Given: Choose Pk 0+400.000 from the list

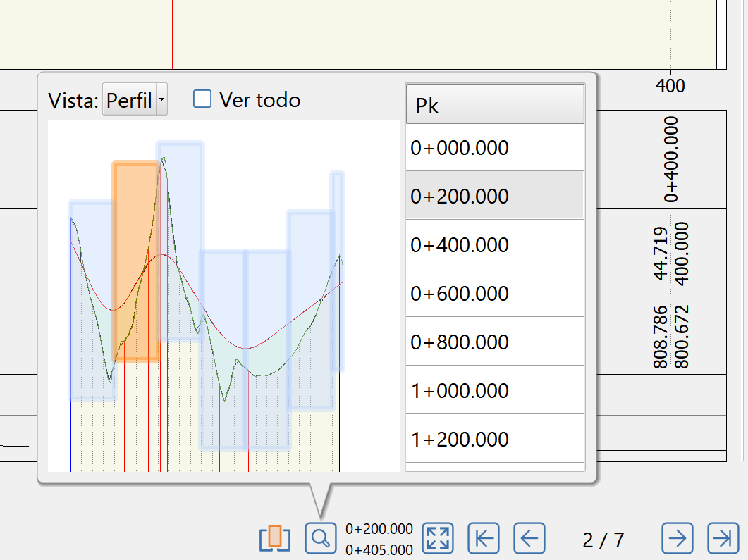Looking at the screenshot, I should point(494,244).
